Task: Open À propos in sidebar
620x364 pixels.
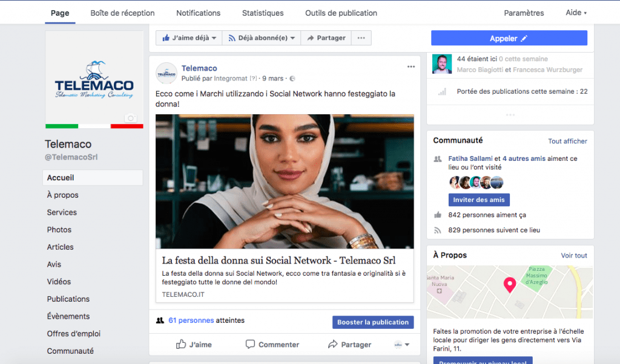Action: (63, 195)
